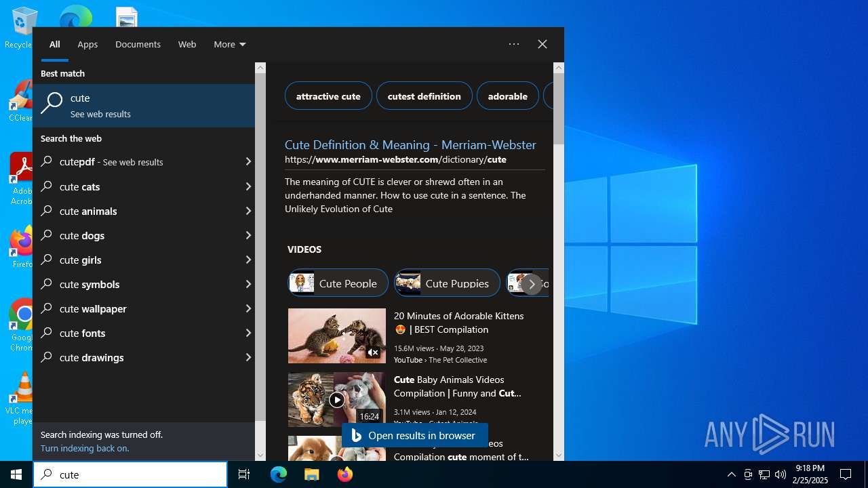Click 'Turn indexing back on' link

85,448
